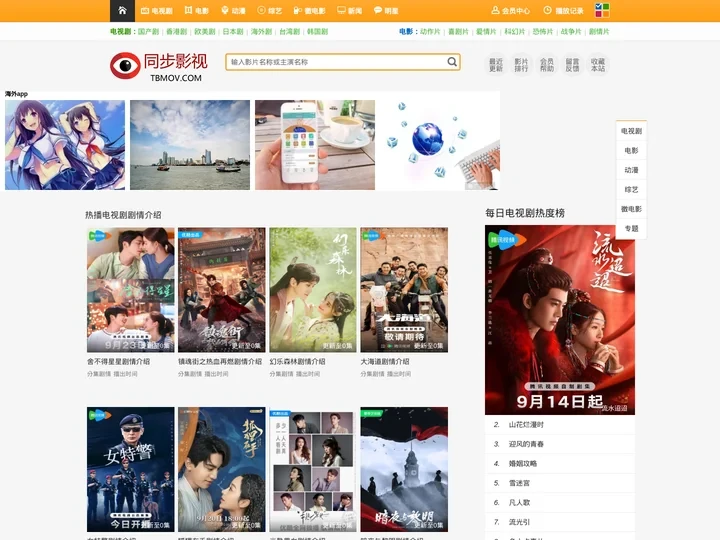720x540 pixels.
Task: Click the magnifier search icon
Action: (452, 62)
